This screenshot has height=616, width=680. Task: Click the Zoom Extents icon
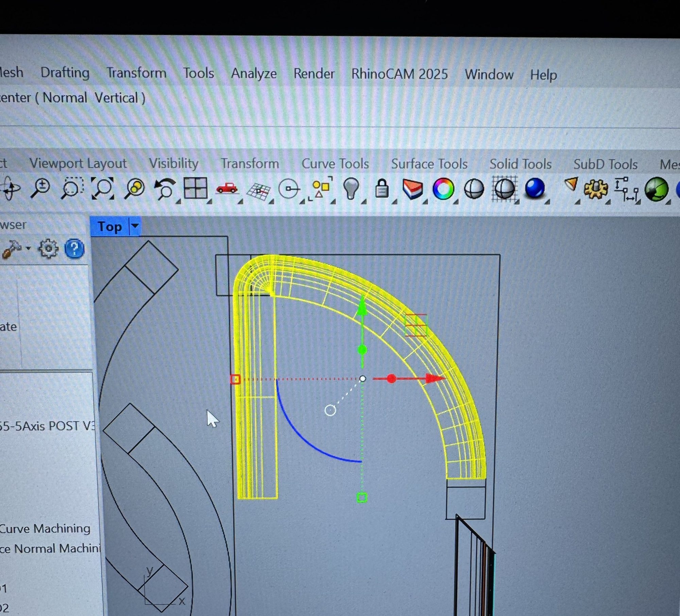pos(103,188)
